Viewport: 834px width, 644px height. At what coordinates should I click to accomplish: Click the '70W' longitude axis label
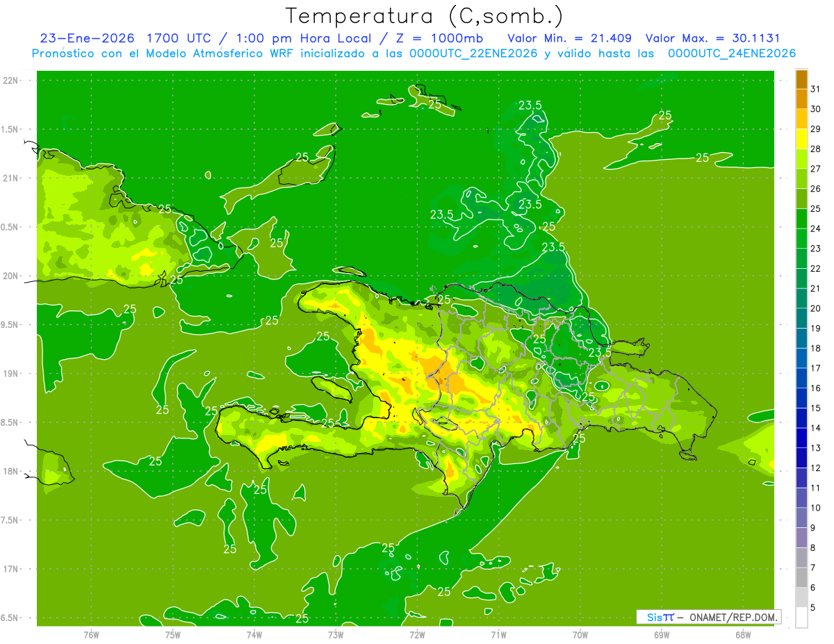click(580, 634)
